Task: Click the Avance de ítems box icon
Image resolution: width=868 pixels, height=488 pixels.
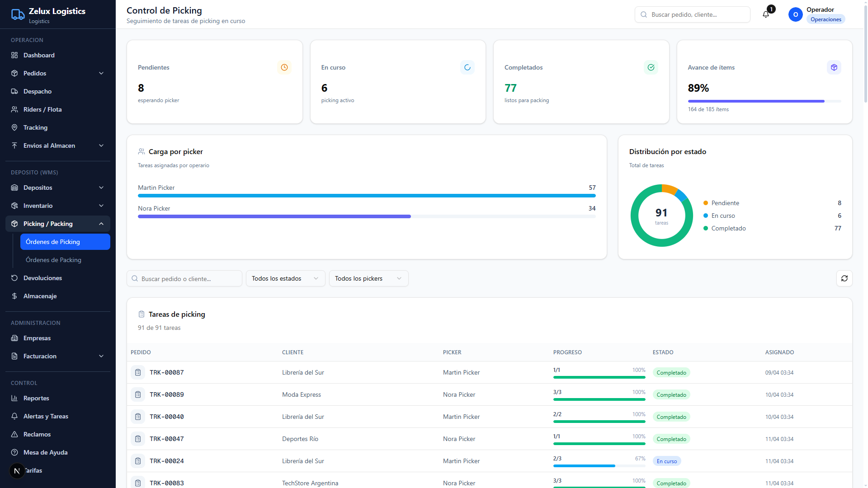Action: 834,67
